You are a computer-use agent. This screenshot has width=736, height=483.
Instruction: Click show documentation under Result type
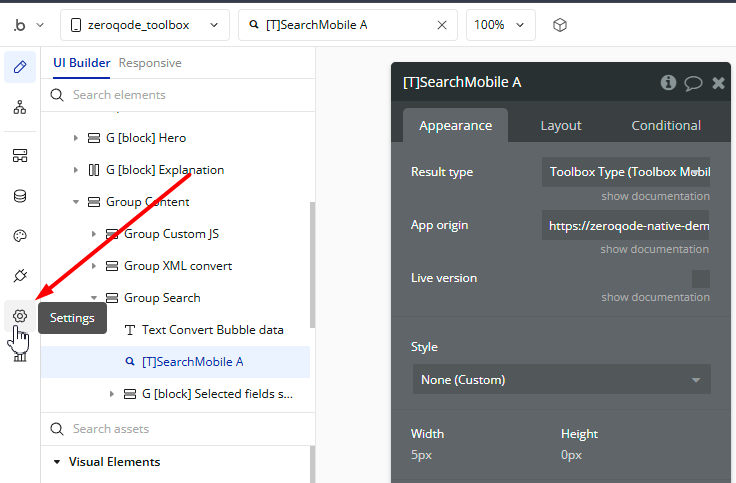tap(655, 196)
